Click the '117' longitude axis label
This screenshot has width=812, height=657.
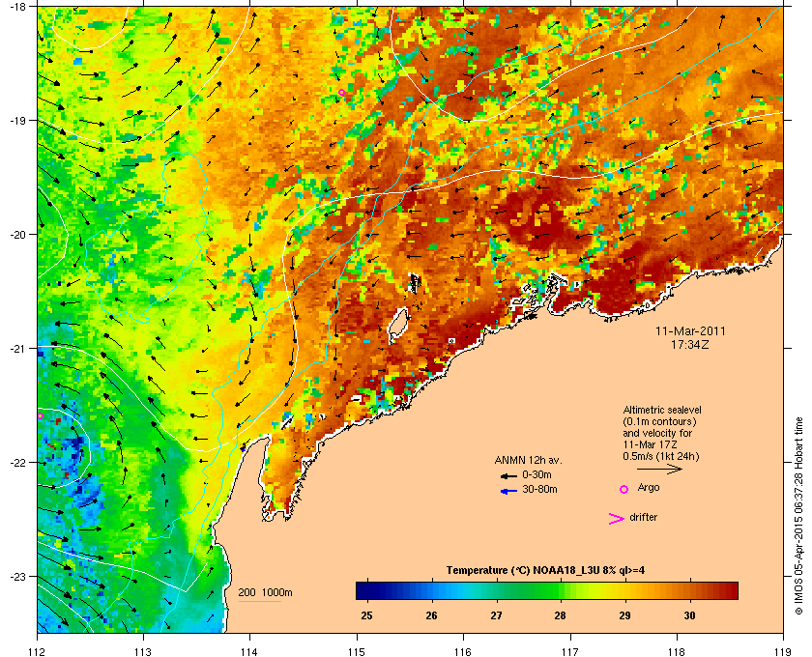coord(570,651)
